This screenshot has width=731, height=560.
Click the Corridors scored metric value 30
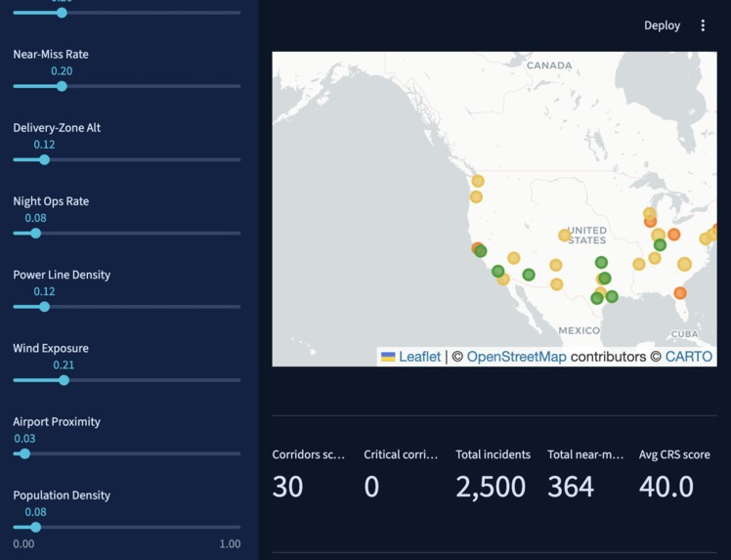click(287, 487)
